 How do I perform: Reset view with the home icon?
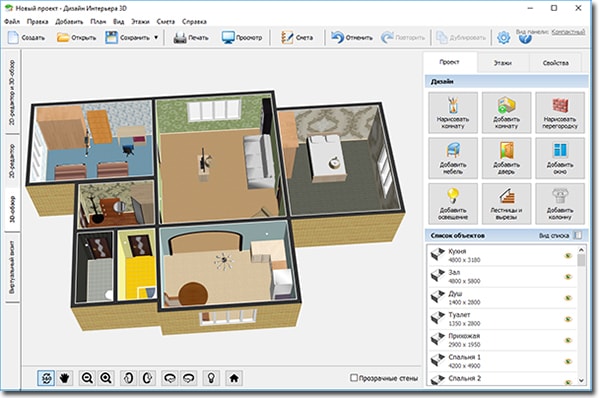point(234,378)
